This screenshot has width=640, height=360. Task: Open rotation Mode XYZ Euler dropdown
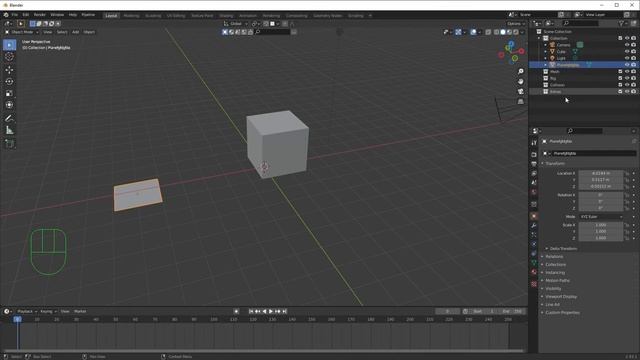[601, 217]
